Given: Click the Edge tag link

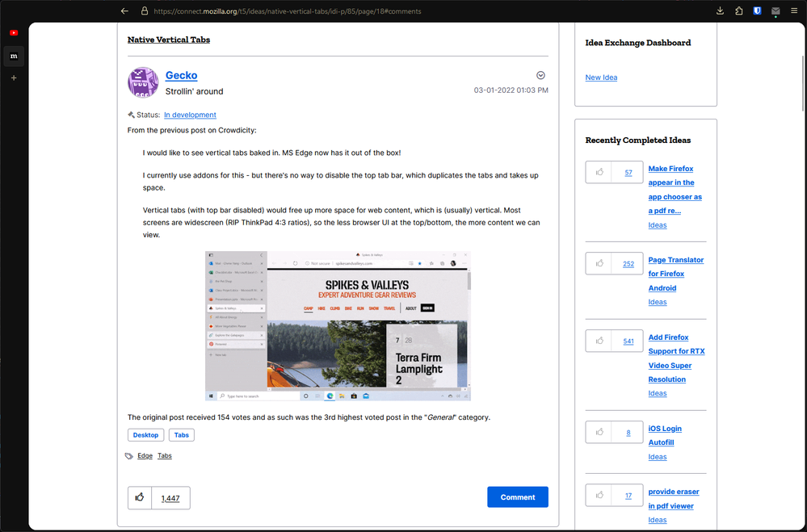Looking at the screenshot, I should 145,456.
